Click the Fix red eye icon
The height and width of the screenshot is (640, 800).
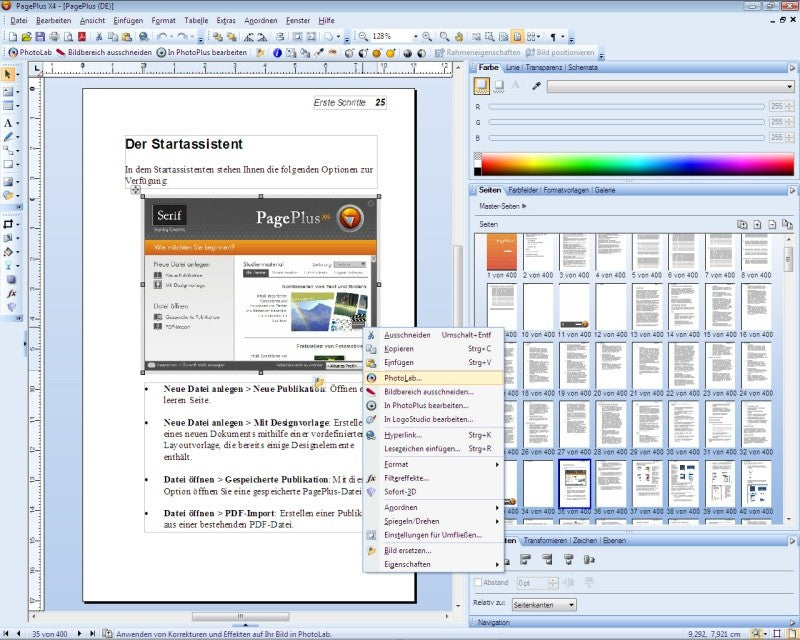tap(332, 53)
